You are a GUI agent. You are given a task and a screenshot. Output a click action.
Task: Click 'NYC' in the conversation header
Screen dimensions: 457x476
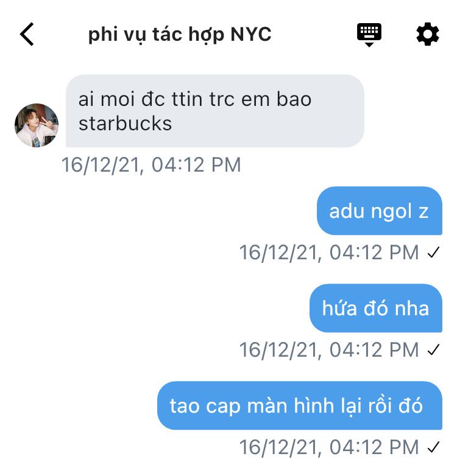pos(251,34)
